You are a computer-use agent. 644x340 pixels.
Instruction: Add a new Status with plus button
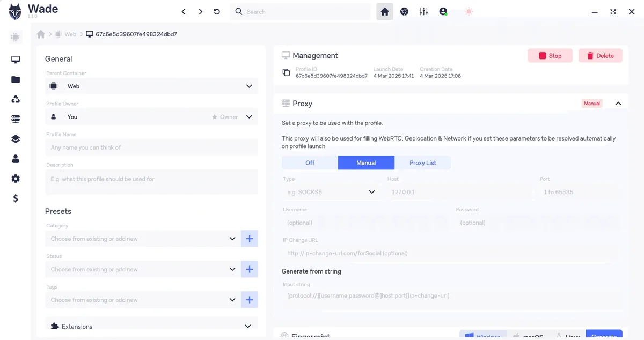tap(249, 269)
